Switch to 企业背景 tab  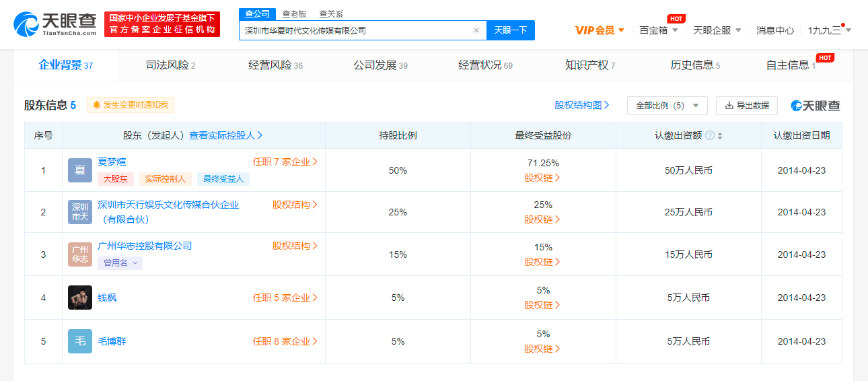65,65
